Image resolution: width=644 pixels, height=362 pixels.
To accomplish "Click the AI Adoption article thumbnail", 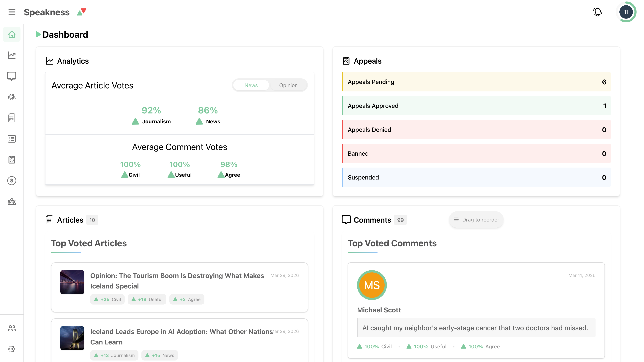I will pyautogui.click(x=72, y=338).
